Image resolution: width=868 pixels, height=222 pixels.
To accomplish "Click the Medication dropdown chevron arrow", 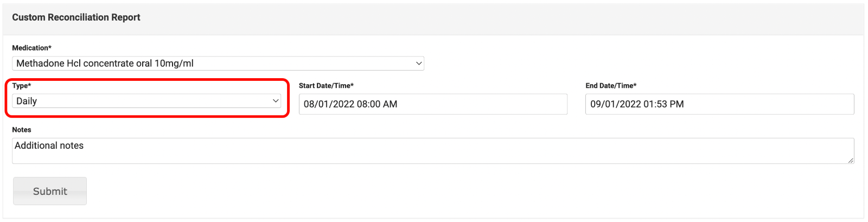I will pos(419,64).
